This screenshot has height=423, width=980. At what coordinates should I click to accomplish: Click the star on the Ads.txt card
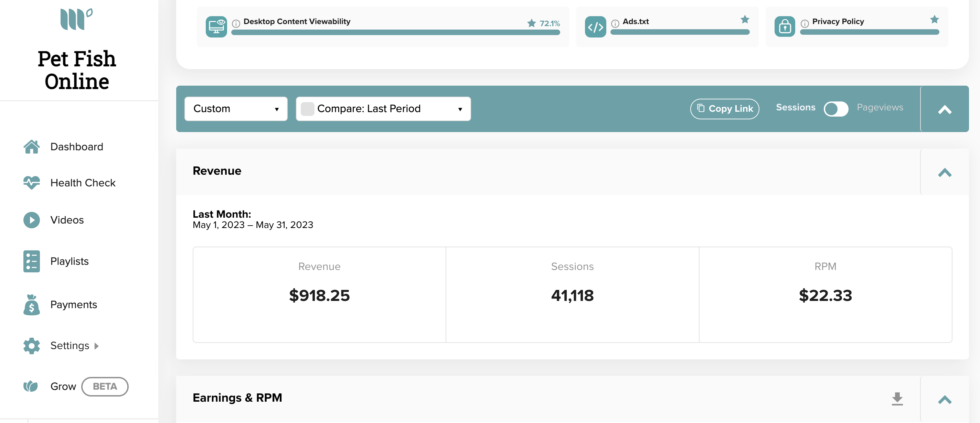[x=745, y=19]
